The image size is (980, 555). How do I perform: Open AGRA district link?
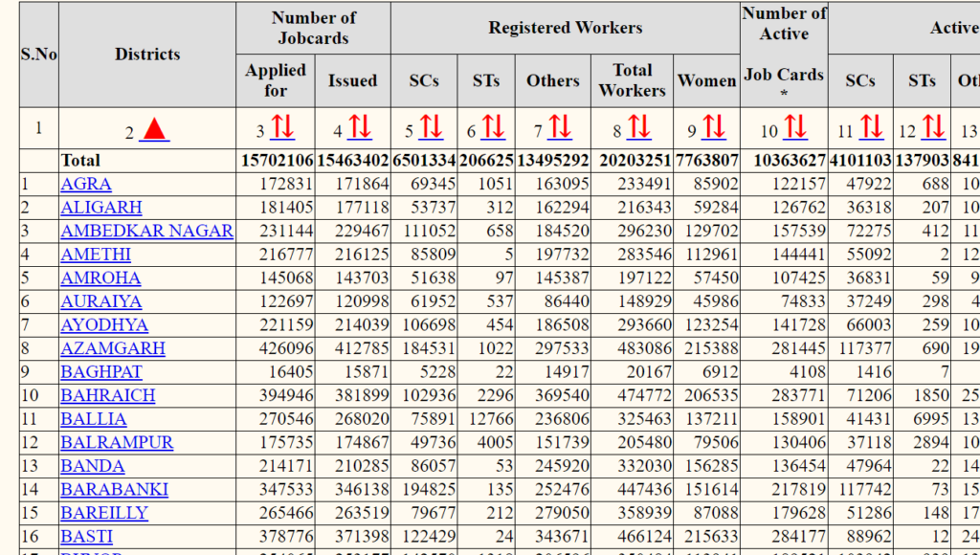(x=86, y=185)
